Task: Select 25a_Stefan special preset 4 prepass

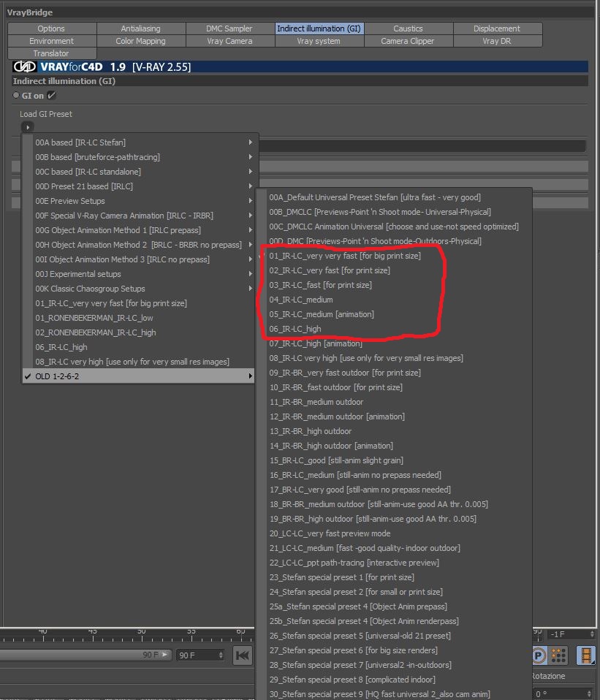Action: 395,606
